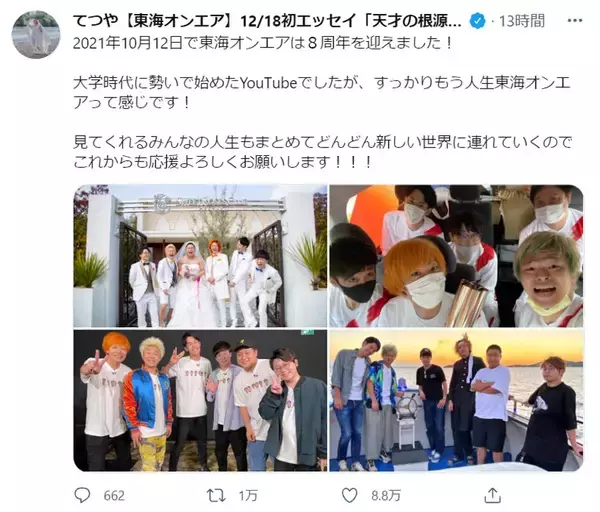Viewport: 600px width, 512px height.
Task: Open the sunset boat photo thumbnail
Action: pyautogui.click(x=456, y=400)
